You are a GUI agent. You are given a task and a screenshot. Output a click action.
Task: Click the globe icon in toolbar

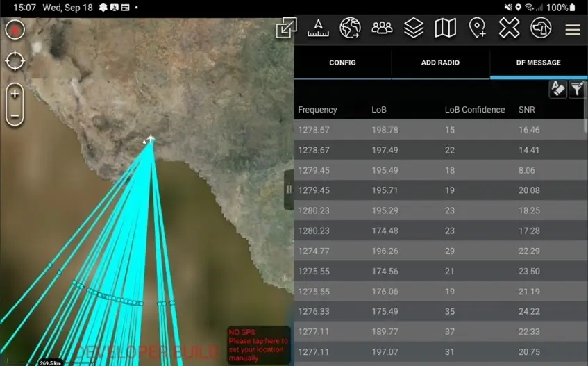tap(350, 28)
